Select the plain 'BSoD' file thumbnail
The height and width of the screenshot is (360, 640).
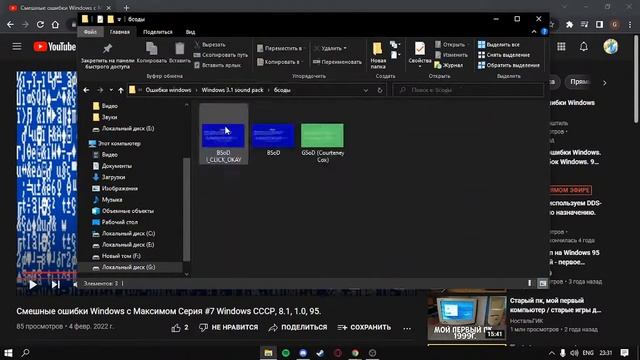coord(273,136)
